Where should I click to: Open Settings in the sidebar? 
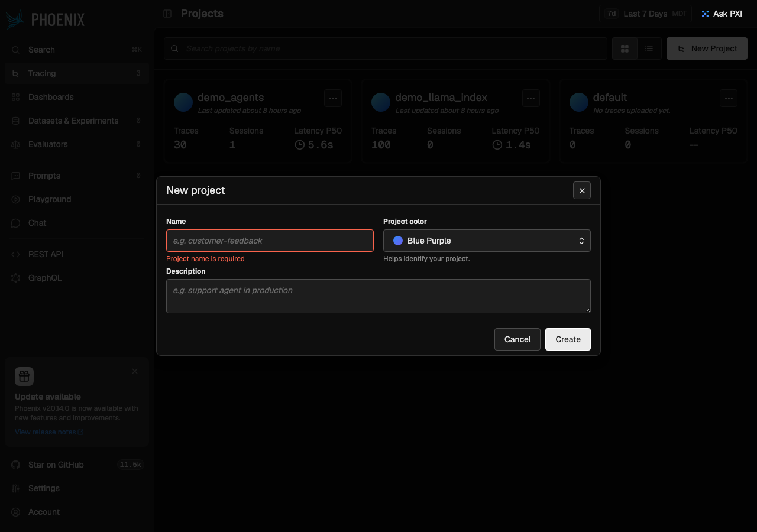[x=76, y=488]
